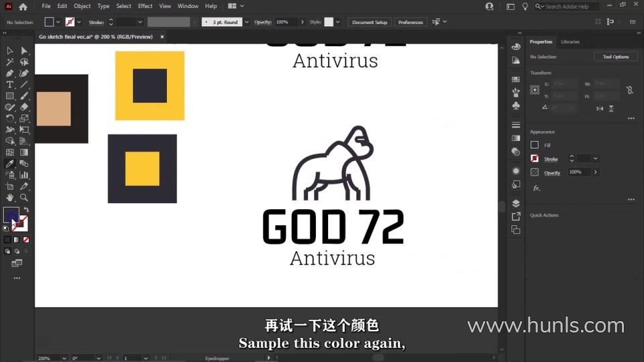Open the Stroke weight dropdown in Properties

click(595, 158)
